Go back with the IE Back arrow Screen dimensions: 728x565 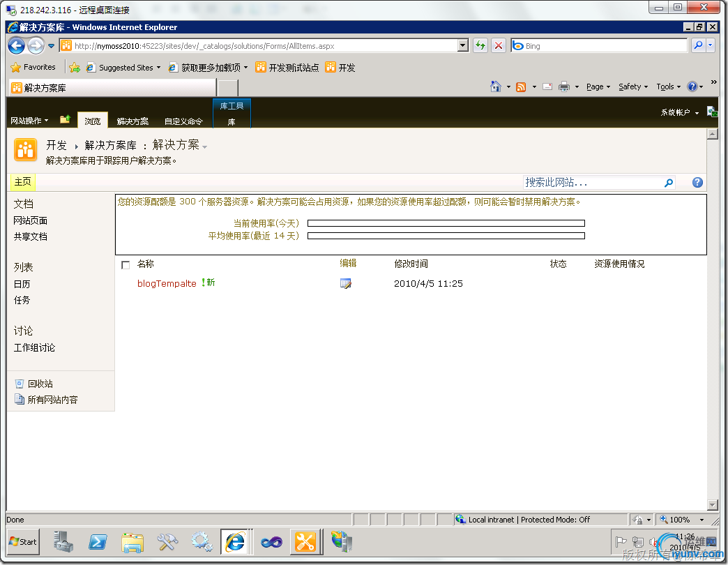pos(16,45)
